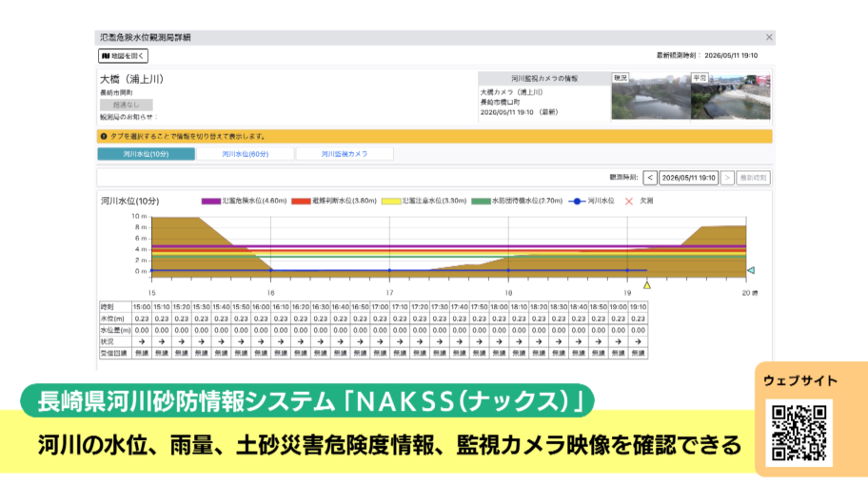This screenshot has height=485, width=868.
Task: Select the 河川水位(10分) tab
Action: click(147, 154)
